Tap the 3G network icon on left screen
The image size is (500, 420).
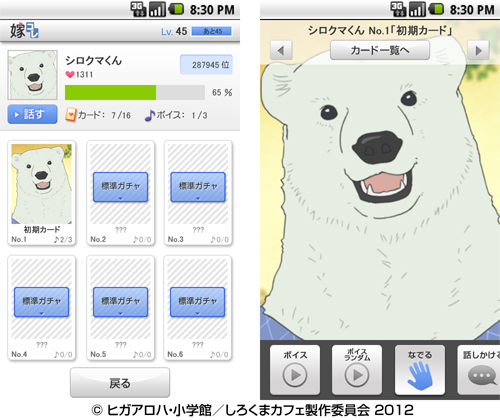coord(138,9)
